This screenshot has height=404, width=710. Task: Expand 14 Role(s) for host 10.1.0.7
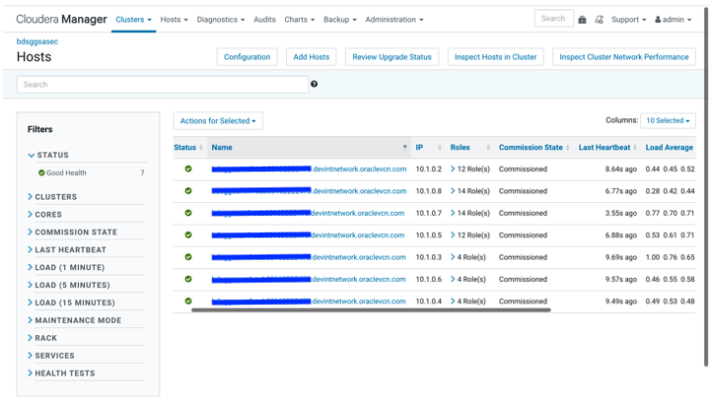470,213
